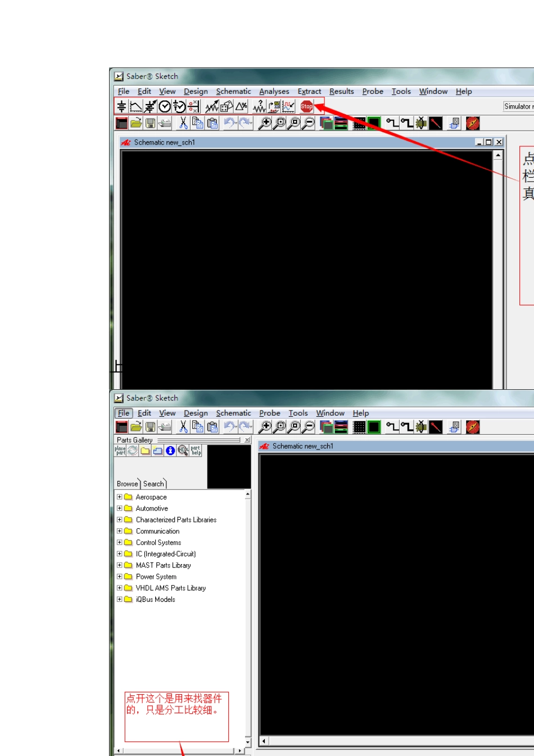The image size is (534, 756).
Task: Expand the VHDL AMS Parts Library node
Action: [x=119, y=588]
